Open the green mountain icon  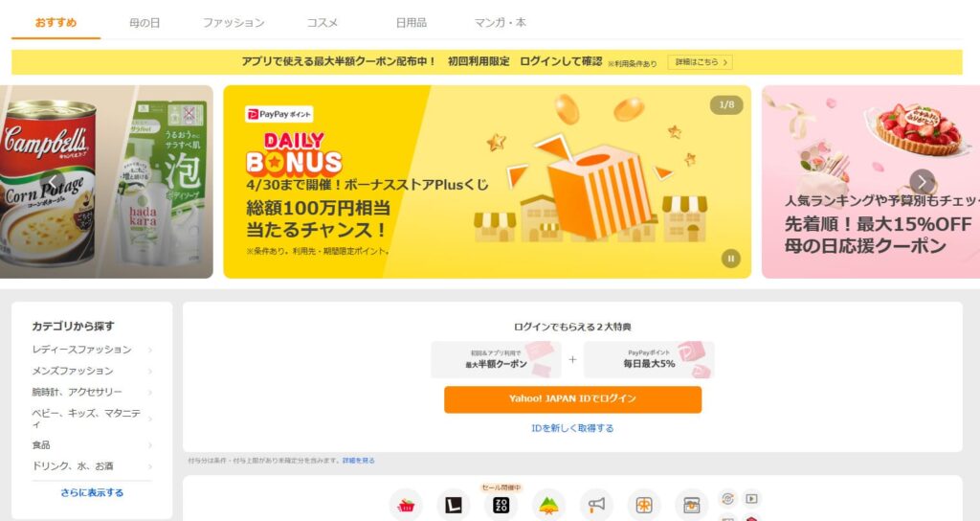click(548, 505)
